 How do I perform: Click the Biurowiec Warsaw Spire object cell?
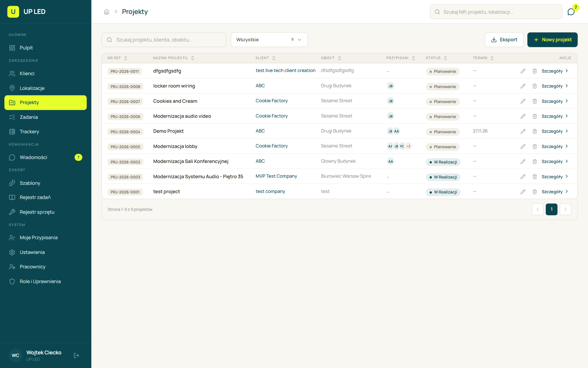(346, 176)
